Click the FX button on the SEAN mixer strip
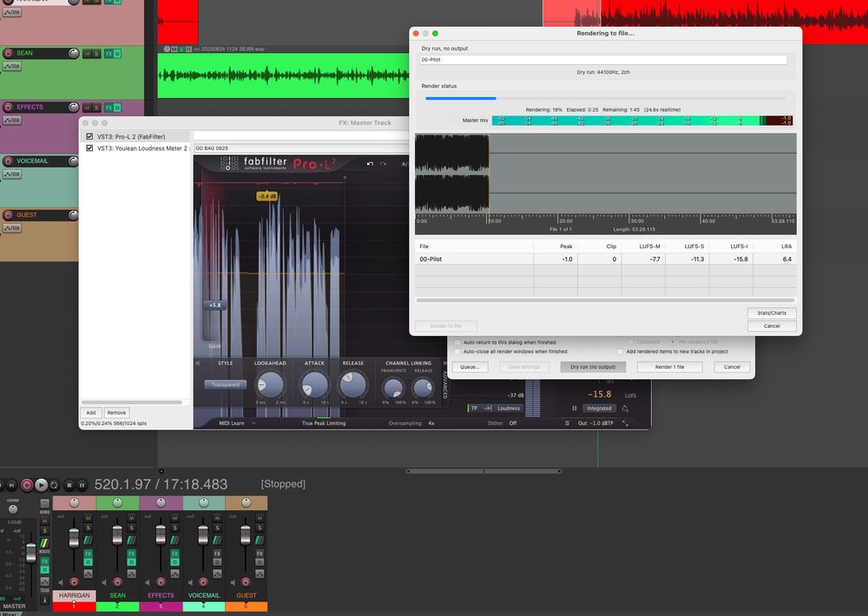868x616 pixels. point(130,554)
